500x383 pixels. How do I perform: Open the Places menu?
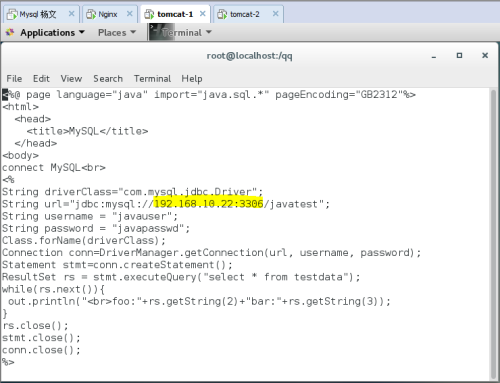[x=117, y=32]
